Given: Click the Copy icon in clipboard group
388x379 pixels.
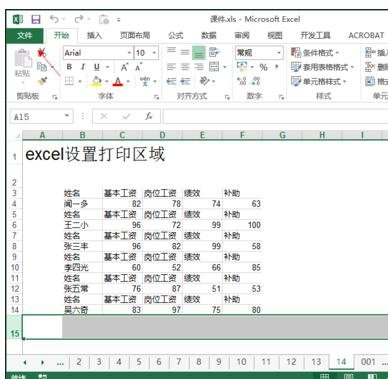Looking at the screenshot, I should click(x=42, y=67).
